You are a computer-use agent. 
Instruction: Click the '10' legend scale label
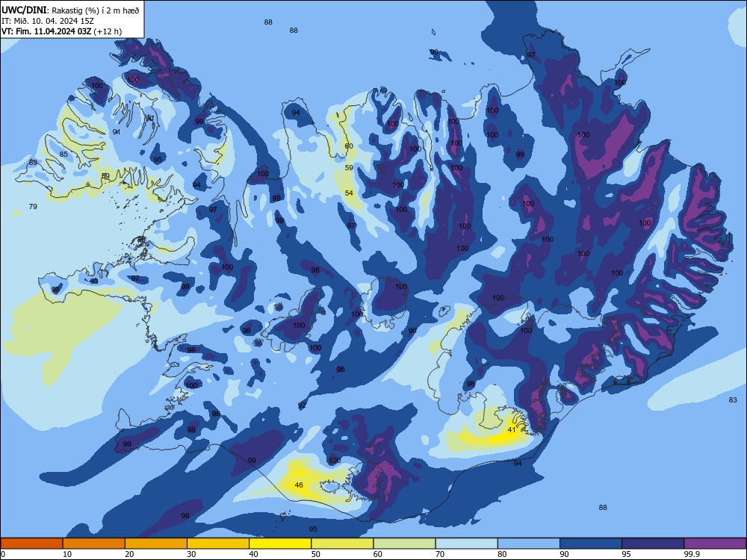click(67, 554)
